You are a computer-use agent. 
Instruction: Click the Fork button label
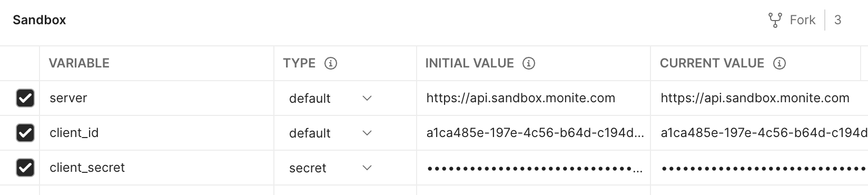pyautogui.click(x=802, y=20)
